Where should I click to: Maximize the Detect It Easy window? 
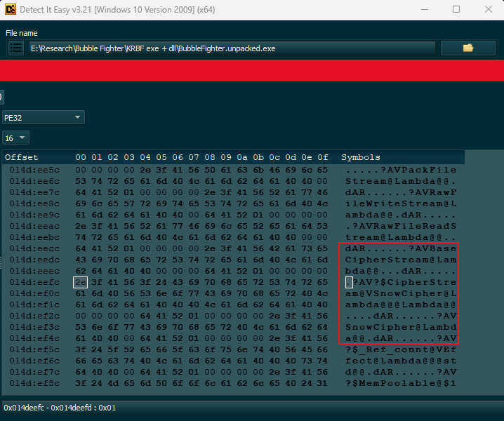coord(456,10)
